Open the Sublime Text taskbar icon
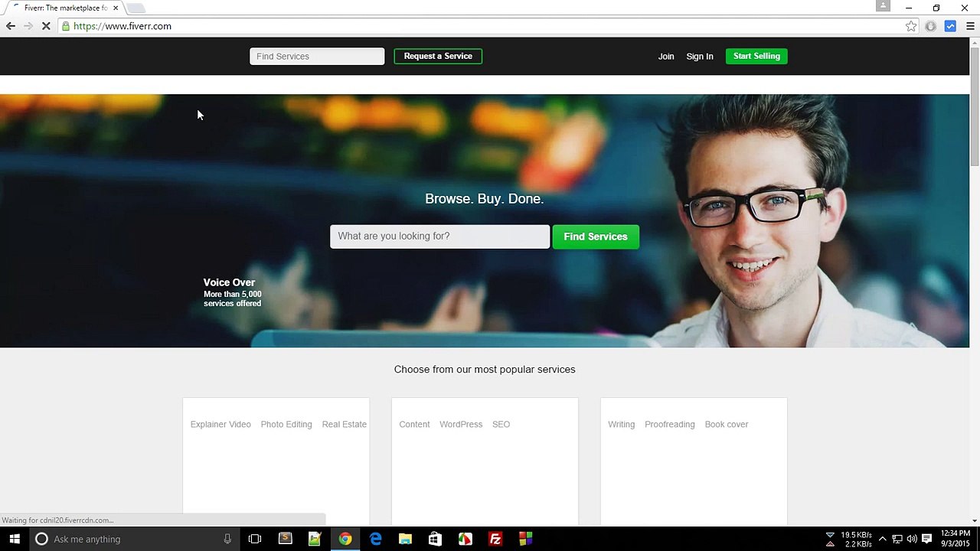The image size is (980, 551). tap(285, 539)
